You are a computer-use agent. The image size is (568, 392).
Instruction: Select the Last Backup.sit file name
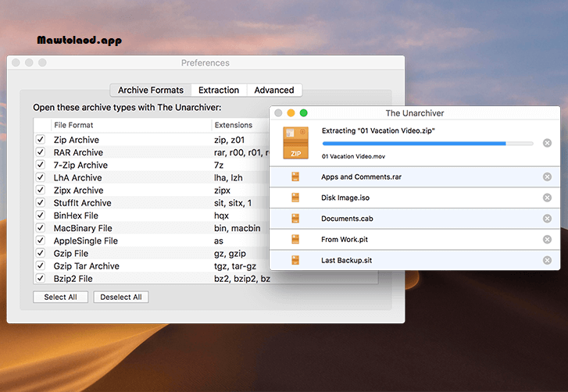point(346,260)
